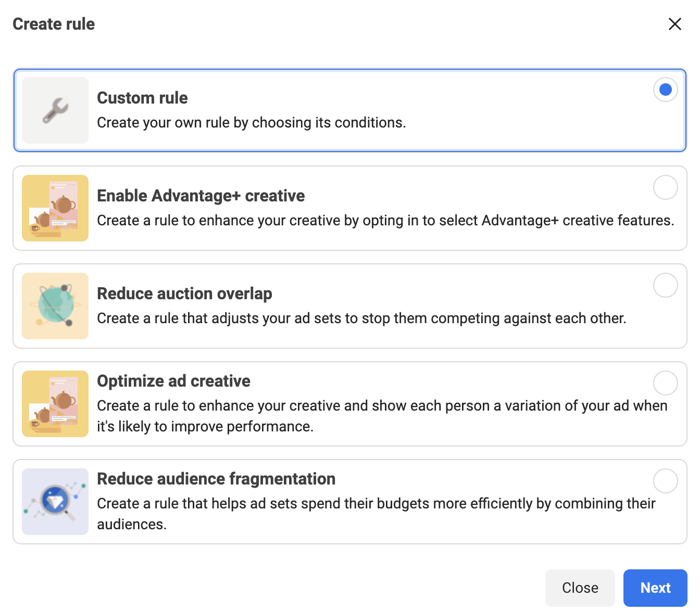Select the Custom rule option card
This screenshot has width=700, height=612.
tap(350, 110)
